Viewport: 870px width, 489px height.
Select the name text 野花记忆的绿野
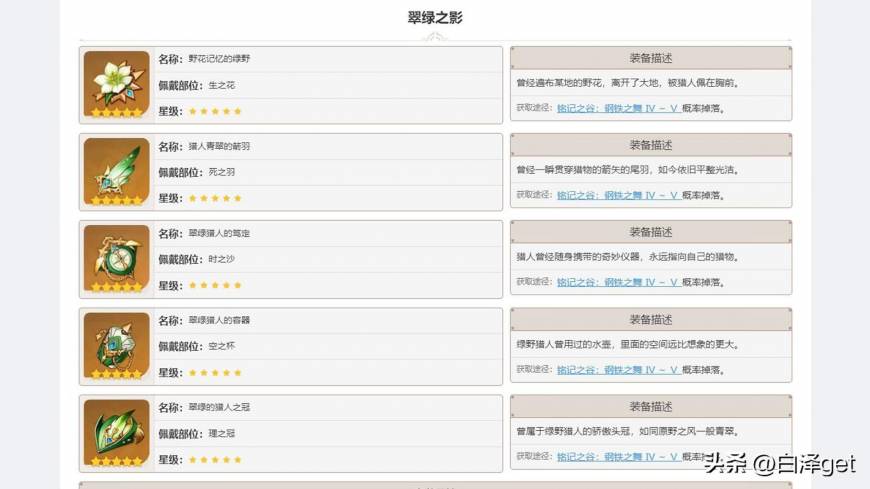[x=219, y=59]
